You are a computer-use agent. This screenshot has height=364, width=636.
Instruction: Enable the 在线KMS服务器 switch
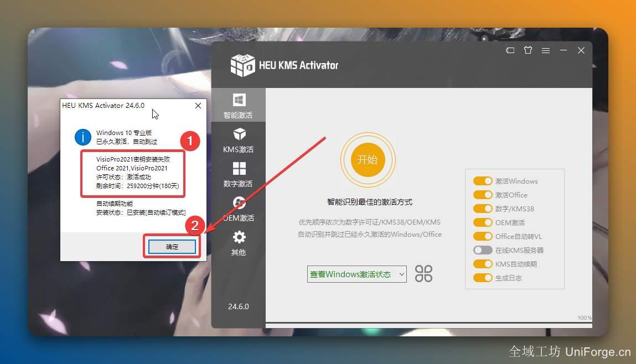[483, 250]
